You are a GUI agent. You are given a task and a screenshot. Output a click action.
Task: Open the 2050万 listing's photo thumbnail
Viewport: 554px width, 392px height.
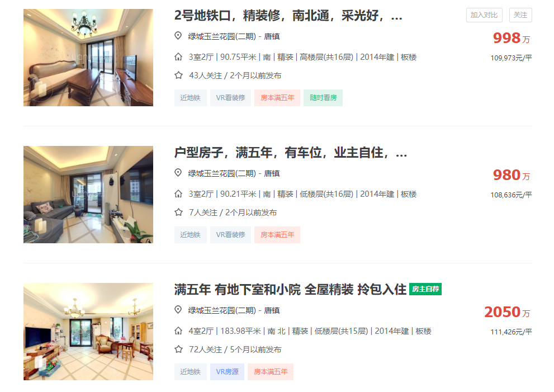pos(88,332)
